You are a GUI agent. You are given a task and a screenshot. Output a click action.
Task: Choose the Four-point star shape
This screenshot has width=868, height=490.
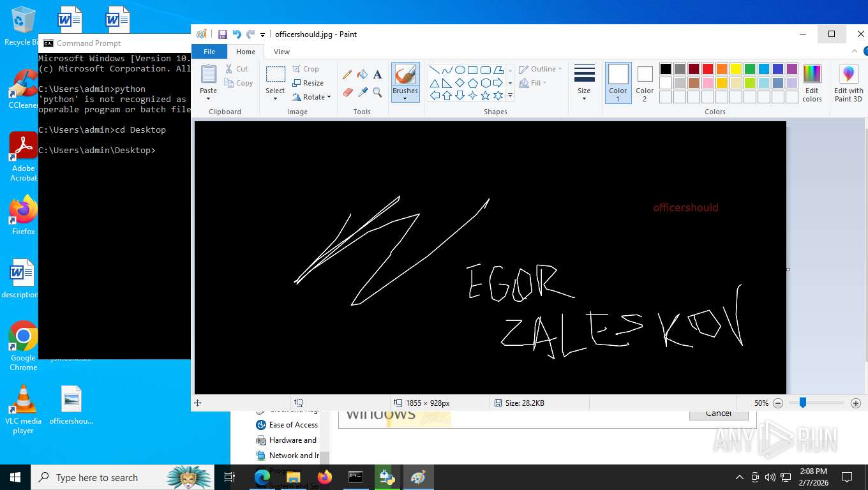472,96
